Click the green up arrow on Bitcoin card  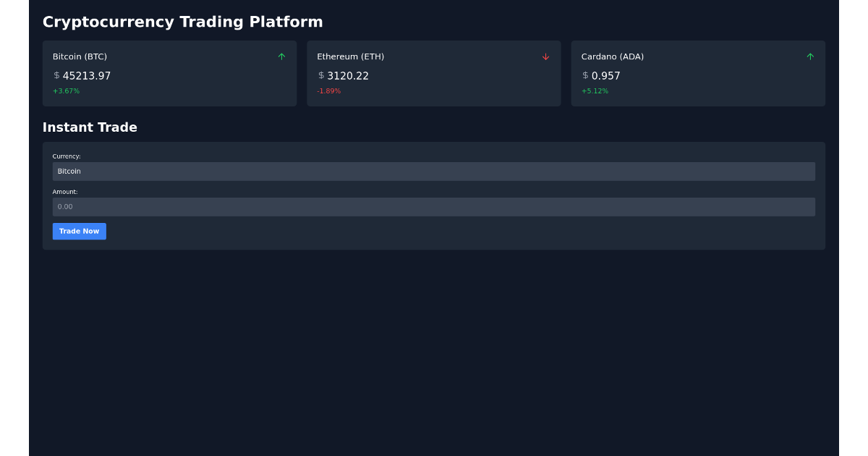click(281, 56)
